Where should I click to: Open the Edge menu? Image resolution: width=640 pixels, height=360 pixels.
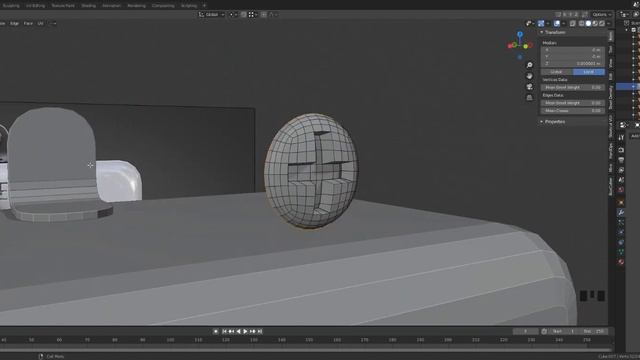point(14,24)
